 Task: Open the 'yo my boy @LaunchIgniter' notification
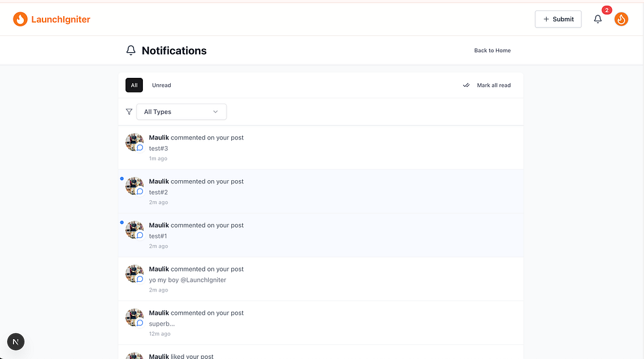pyautogui.click(x=187, y=280)
